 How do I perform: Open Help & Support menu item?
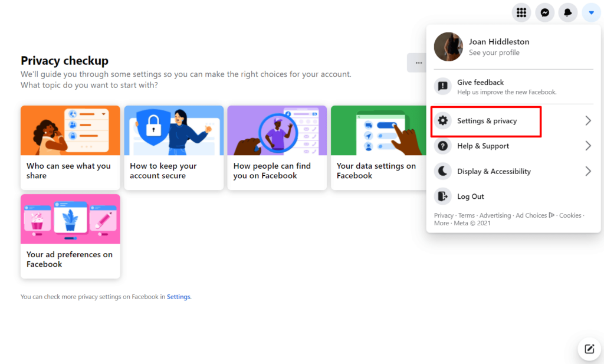(514, 146)
